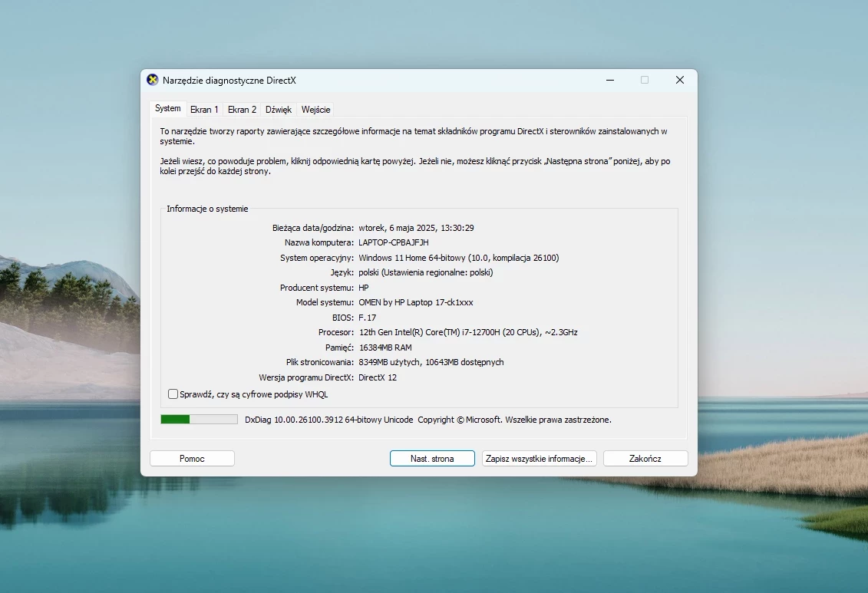Click the 'BIOS:' label

342,318
